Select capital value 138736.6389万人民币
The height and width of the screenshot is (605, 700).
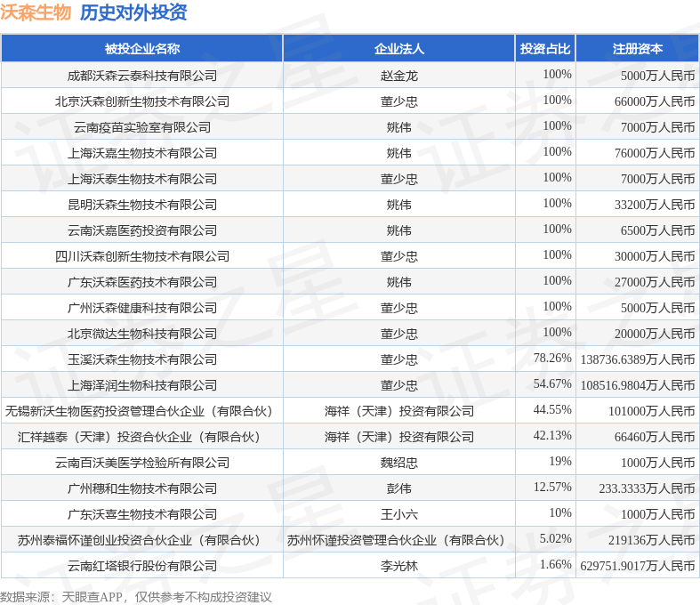[638, 359]
